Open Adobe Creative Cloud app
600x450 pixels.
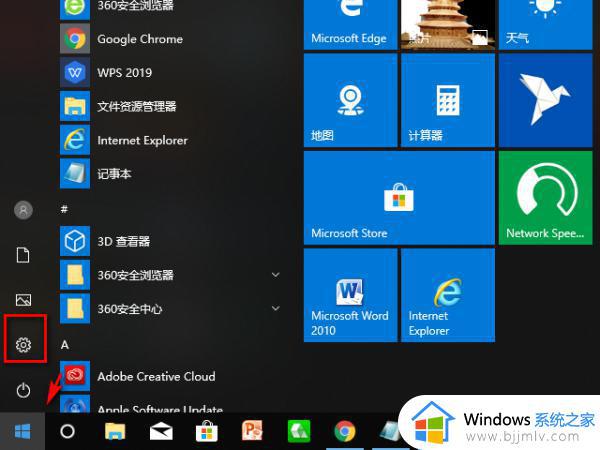(171, 376)
